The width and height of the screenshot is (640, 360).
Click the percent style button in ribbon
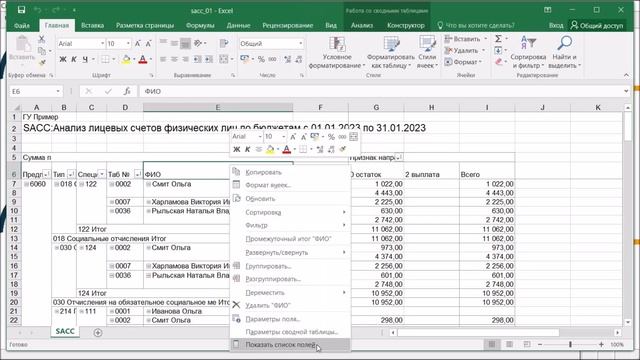point(261,60)
